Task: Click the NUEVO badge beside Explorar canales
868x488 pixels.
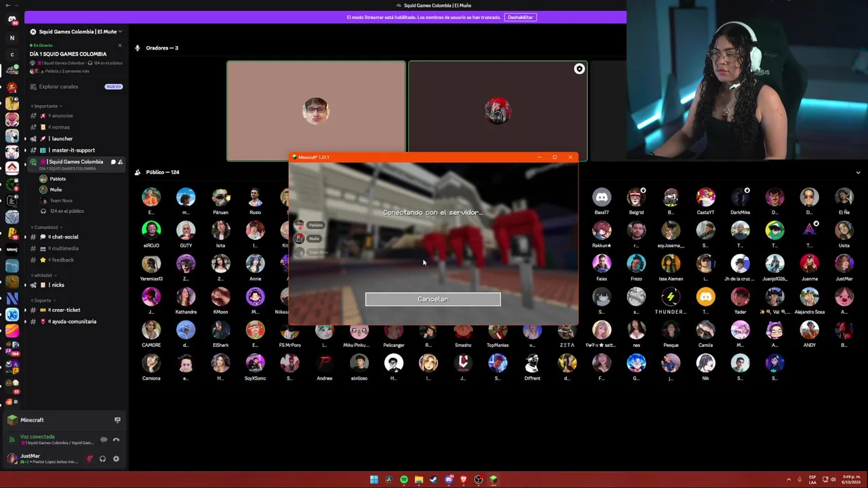Action: pyautogui.click(x=113, y=87)
